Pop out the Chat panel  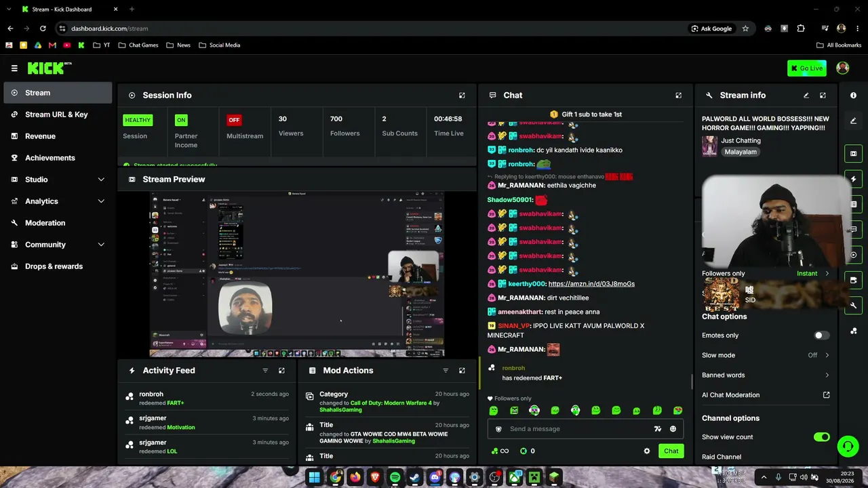point(678,96)
